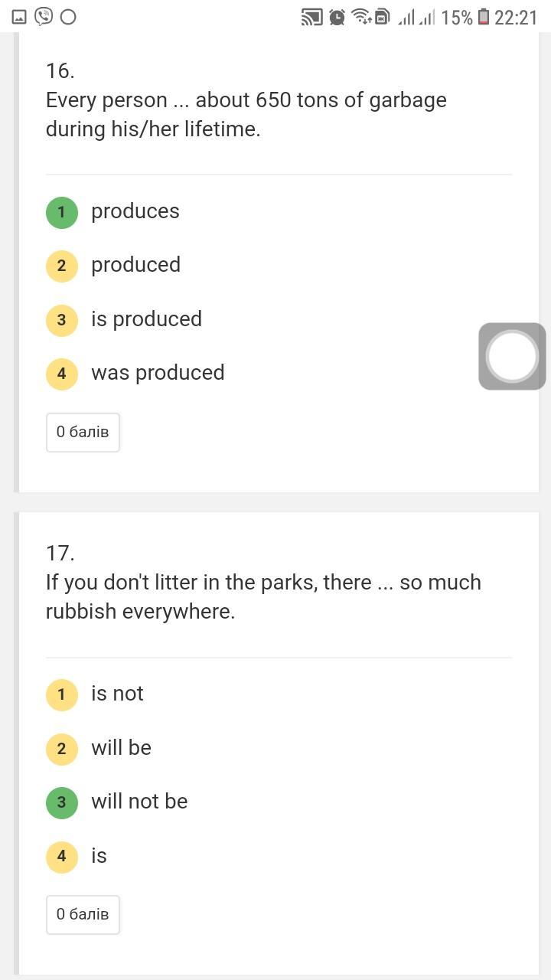Tap the '0 балів' button under question 16
The height and width of the screenshot is (980, 551).
(x=83, y=433)
